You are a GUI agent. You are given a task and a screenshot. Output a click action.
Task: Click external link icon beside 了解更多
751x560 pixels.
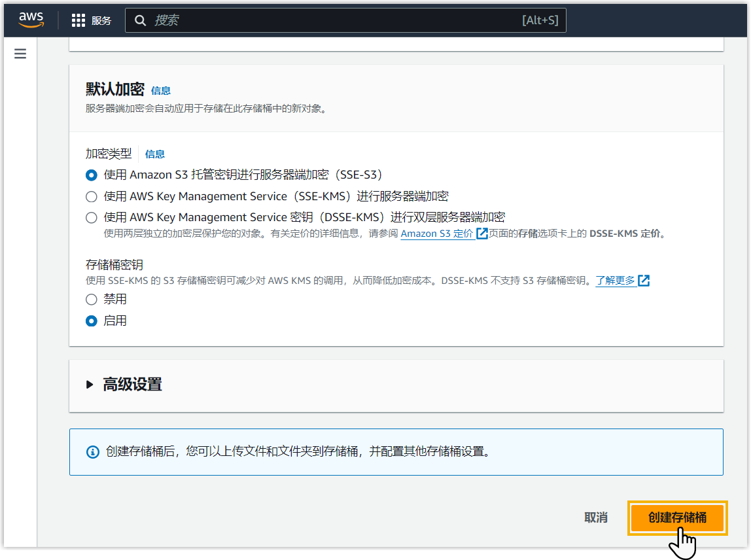pyautogui.click(x=644, y=281)
